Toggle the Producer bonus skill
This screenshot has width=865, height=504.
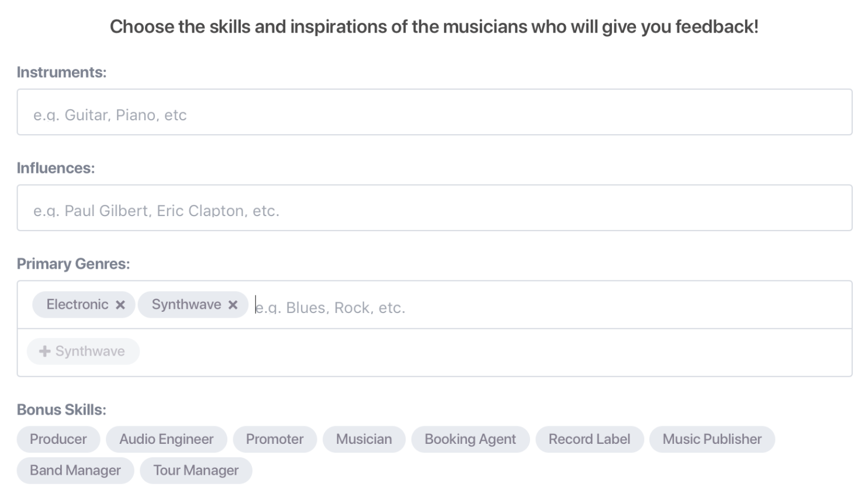[x=58, y=439]
